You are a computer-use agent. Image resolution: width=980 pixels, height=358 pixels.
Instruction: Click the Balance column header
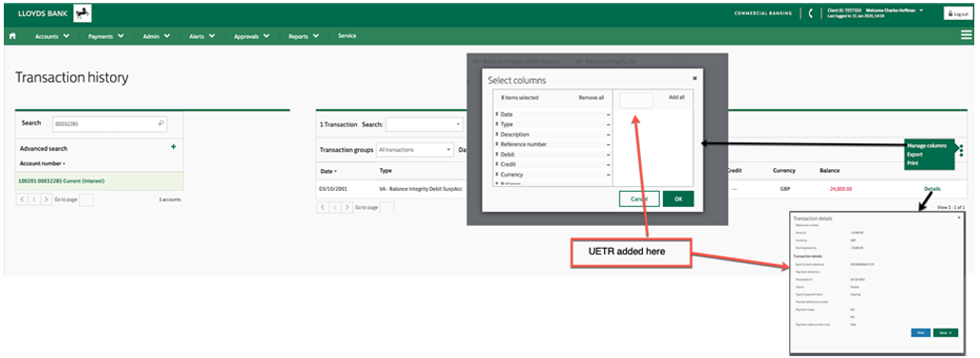coord(829,171)
